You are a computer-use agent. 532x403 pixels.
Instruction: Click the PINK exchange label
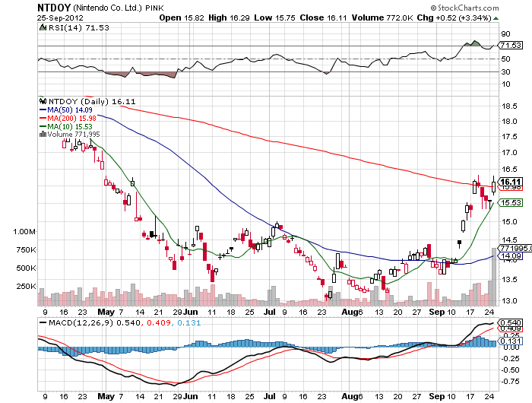(154, 8)
